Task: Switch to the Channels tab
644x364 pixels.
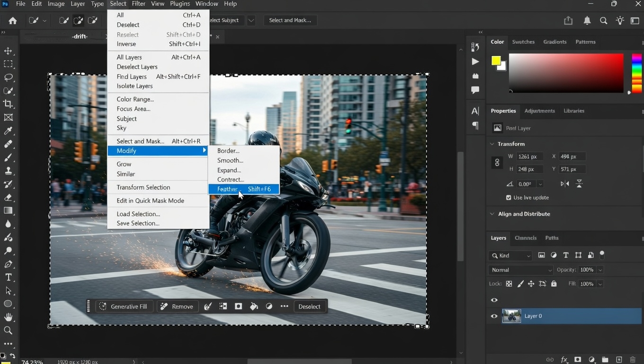Action: [526, 238]
